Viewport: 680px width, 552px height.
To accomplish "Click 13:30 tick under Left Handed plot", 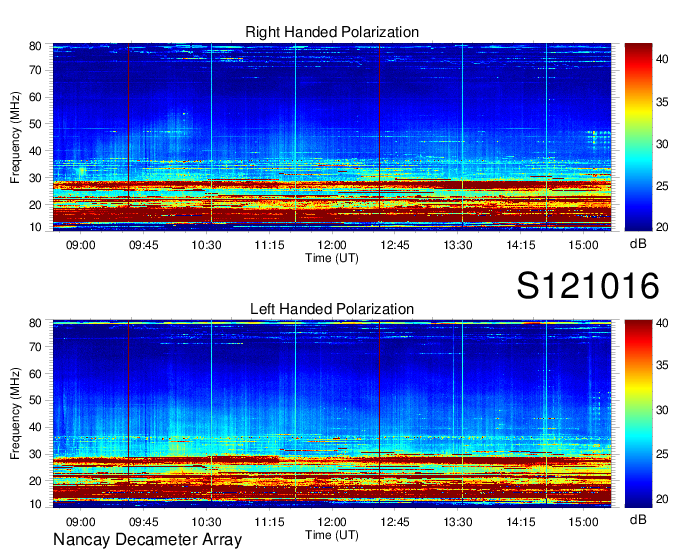I will 458,522.
